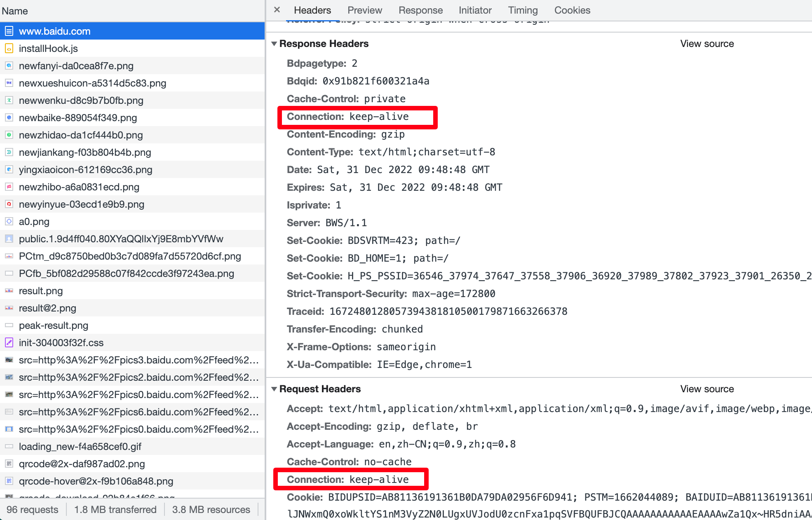The height and width of the screenshot is (520, 812).
Task: Click the image icon of newjiankang-f03b804b4b.png
Action: pos(9,152)
